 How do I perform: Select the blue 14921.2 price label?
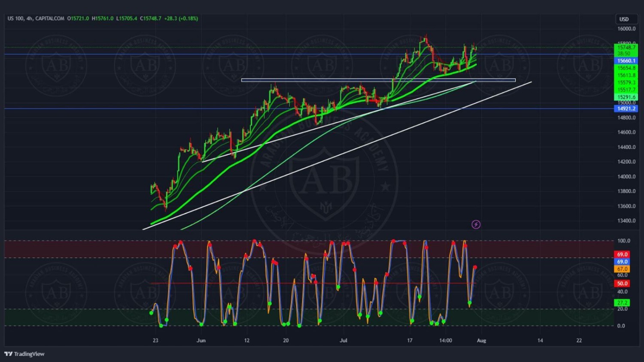click(626, 109)
